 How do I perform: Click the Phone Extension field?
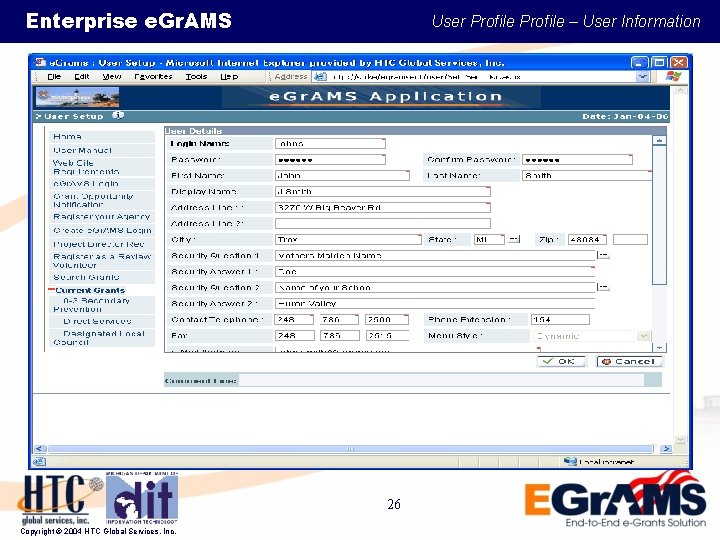pos(560,320)
